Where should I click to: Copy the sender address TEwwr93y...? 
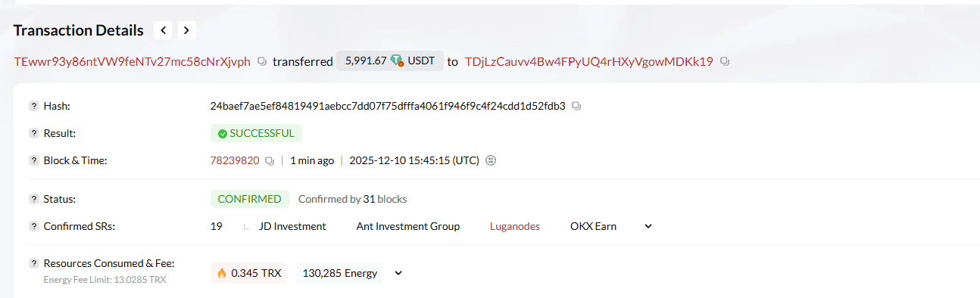262,61
